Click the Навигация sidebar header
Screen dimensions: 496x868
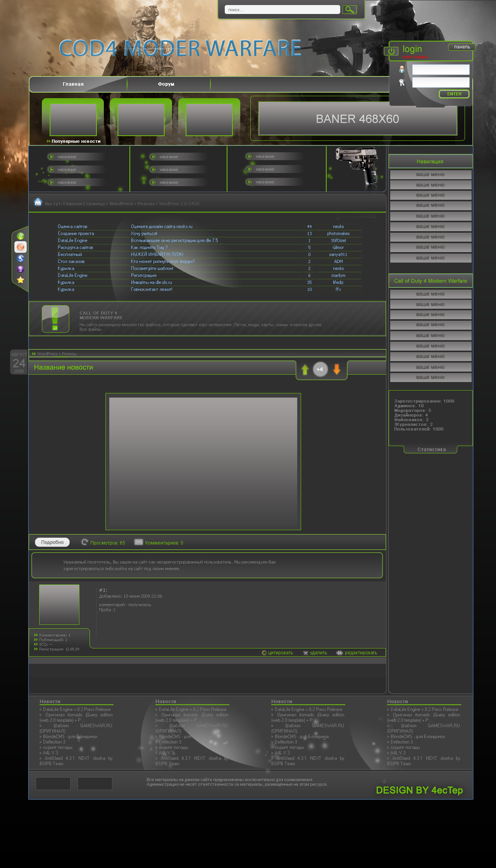[430, 161]
